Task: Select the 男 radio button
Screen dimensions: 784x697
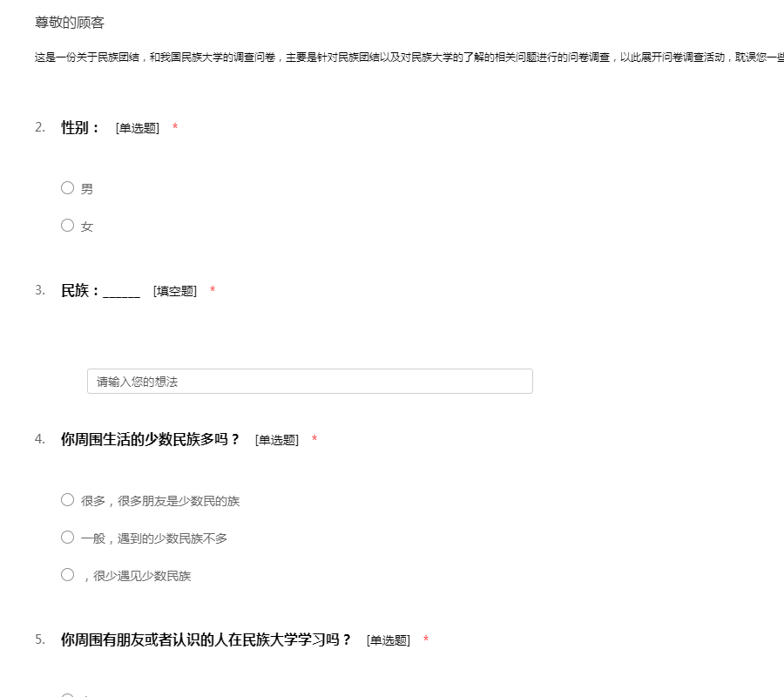Action: coord(67,188)
